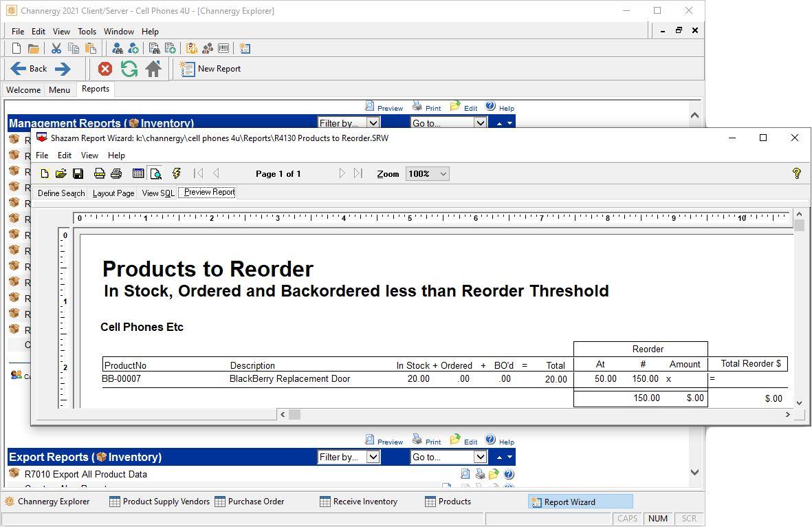812x527 pixels.
Task: Click New report icon in Shazam Wizard toolbar
Action: pos(45,173)
